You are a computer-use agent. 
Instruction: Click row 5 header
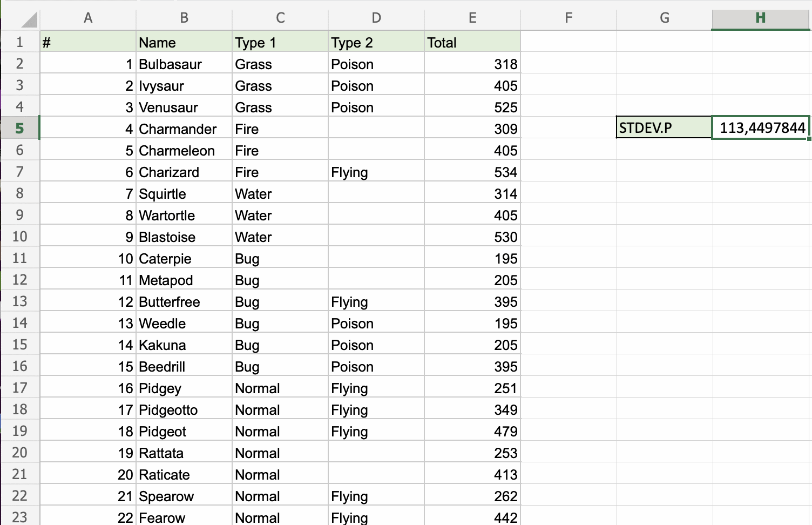click(19, 129)
